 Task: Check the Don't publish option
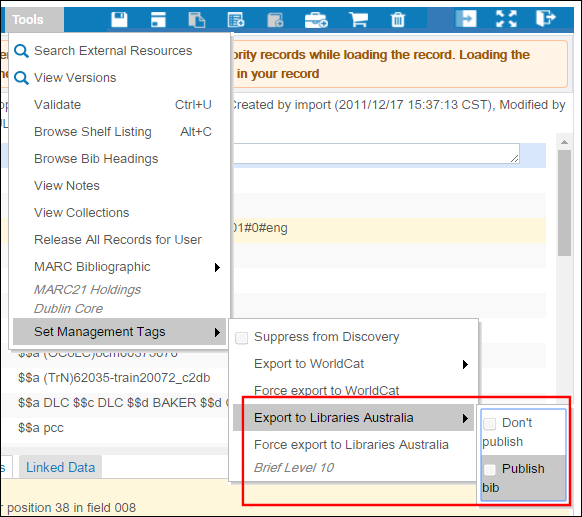pyautogui.click(x=490, y=423)
